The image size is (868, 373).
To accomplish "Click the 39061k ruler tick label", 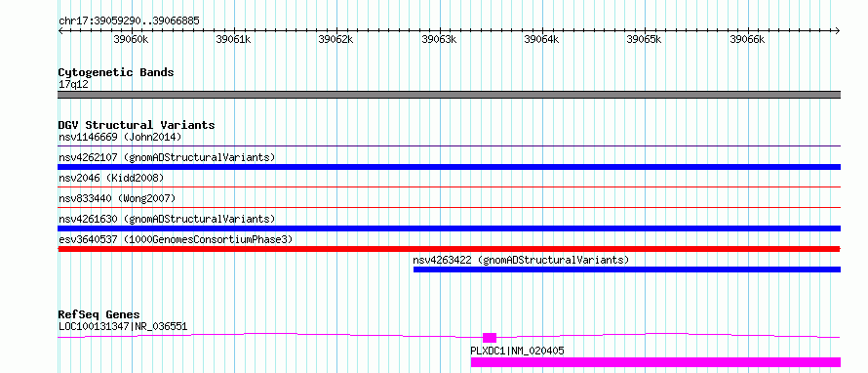I will pyautogui.click(x=234, y=39).
